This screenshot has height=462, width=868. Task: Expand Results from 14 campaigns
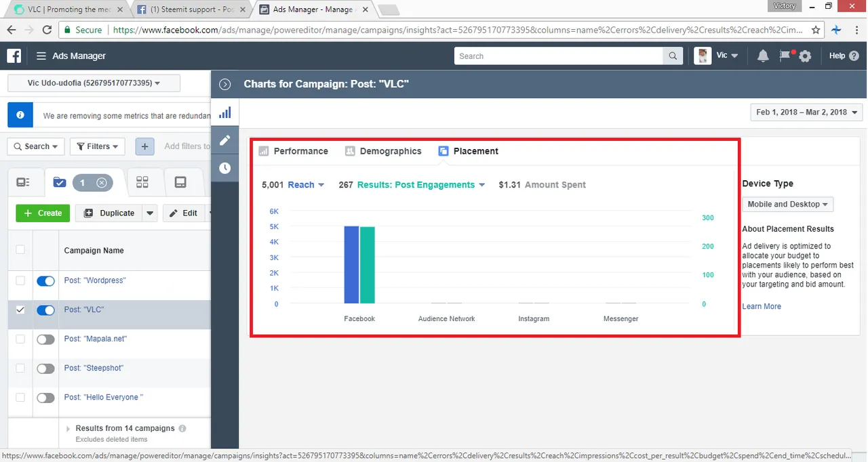click(x=68, y=429)
